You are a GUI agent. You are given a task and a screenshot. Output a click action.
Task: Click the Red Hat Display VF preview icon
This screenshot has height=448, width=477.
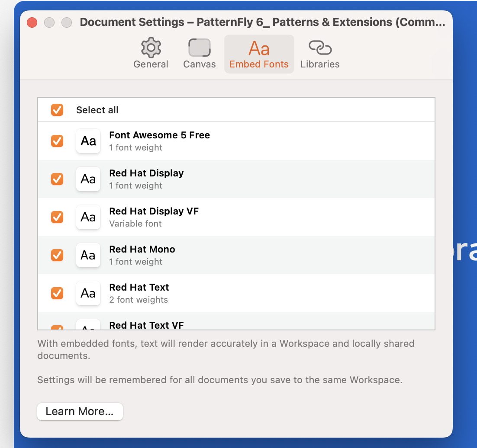(x=88, y=217)
